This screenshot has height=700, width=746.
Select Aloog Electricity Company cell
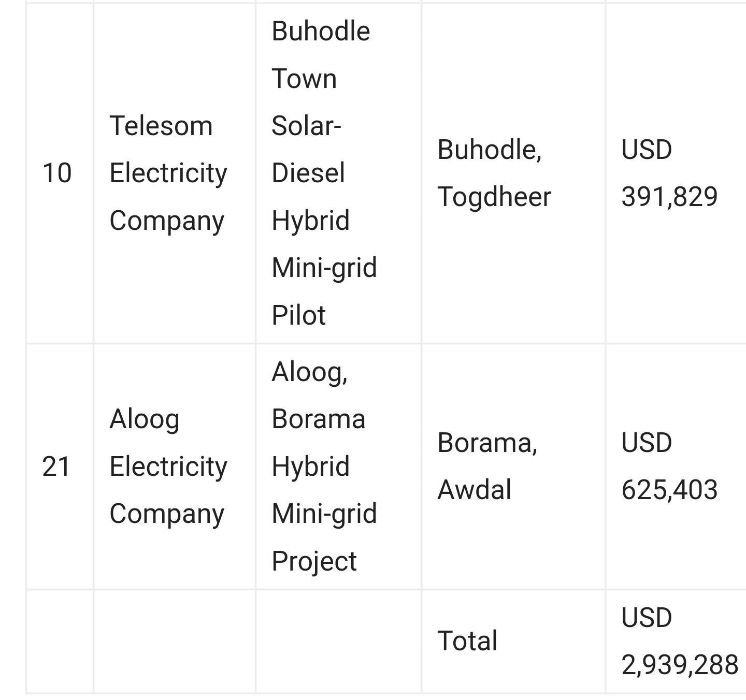[x=175, y=466]
